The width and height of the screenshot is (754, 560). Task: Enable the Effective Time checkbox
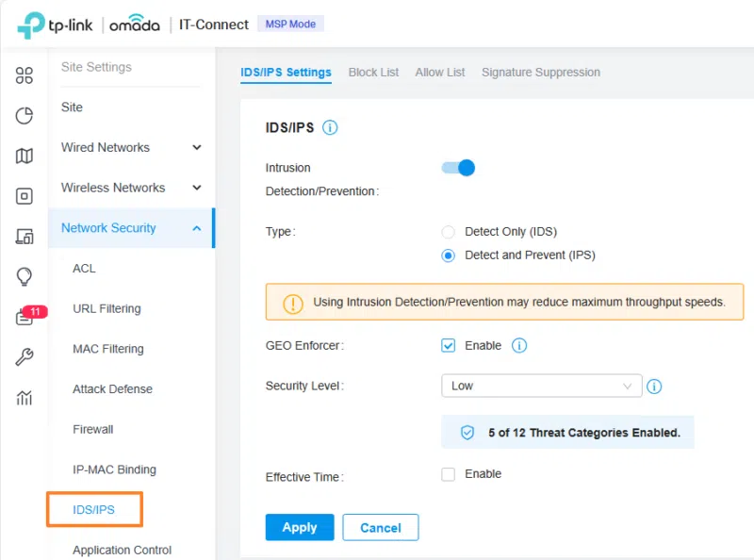(449, 474)
